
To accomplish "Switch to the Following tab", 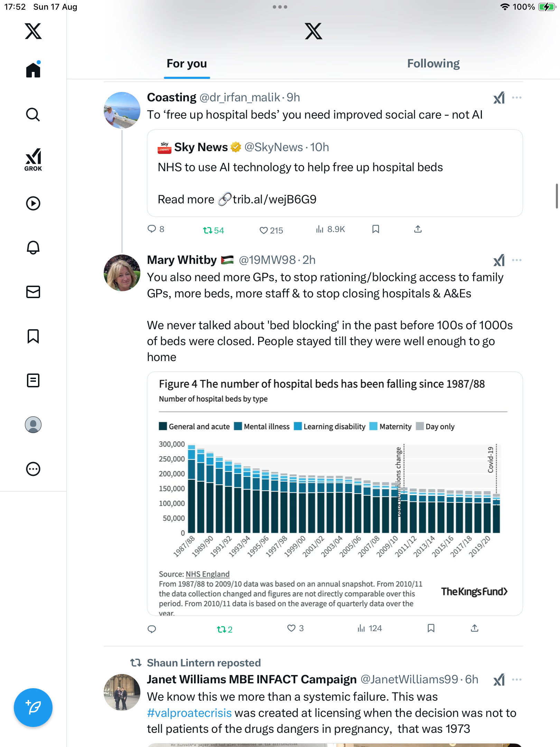I will click(x=433, y=64).
